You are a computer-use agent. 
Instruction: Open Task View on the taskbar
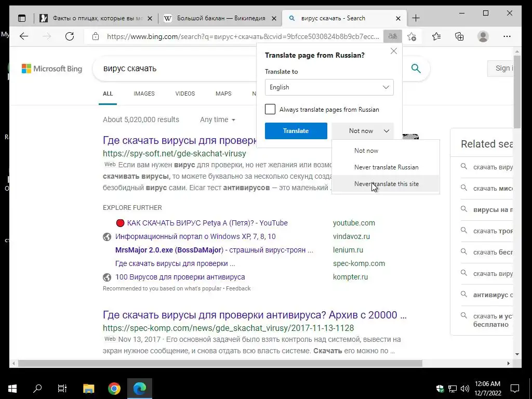(62, 388)
